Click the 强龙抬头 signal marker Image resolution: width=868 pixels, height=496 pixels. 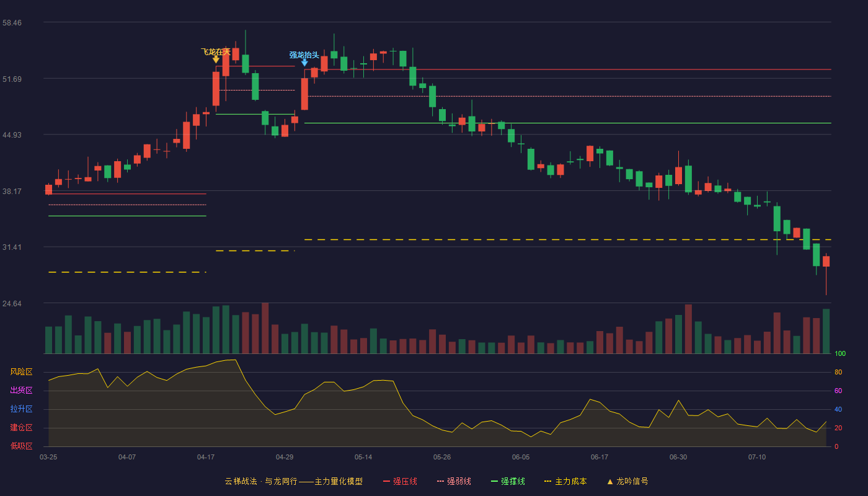click(304, 58)
